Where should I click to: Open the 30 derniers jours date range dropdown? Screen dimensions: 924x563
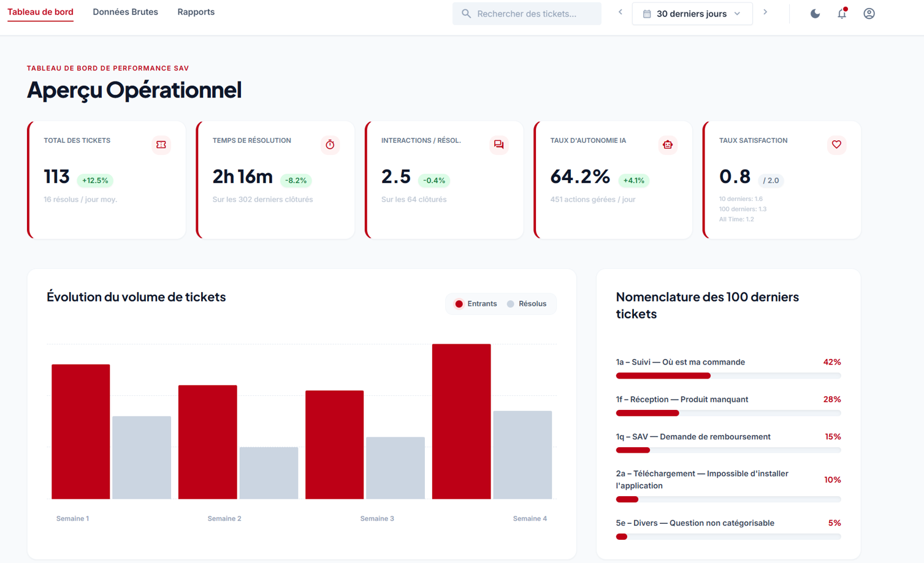(x=692, y=12)
